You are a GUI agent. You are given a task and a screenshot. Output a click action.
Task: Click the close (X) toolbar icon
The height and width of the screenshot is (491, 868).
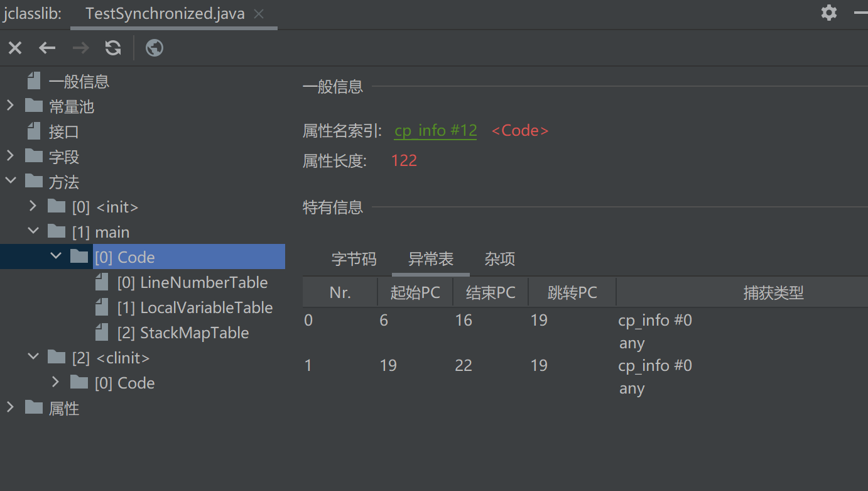click(x=15, y=48)
